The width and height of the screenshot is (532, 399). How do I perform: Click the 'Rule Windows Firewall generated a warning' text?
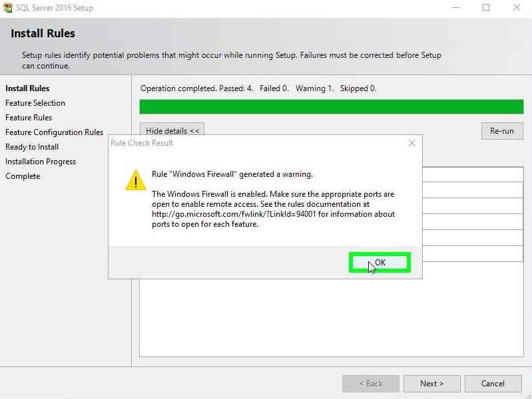click(x=232, y=174)
